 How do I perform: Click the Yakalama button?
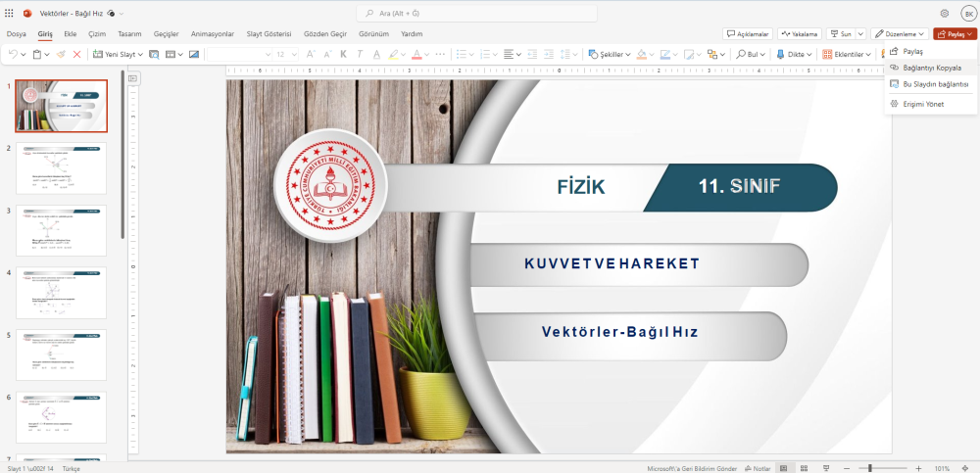(800, 33)
